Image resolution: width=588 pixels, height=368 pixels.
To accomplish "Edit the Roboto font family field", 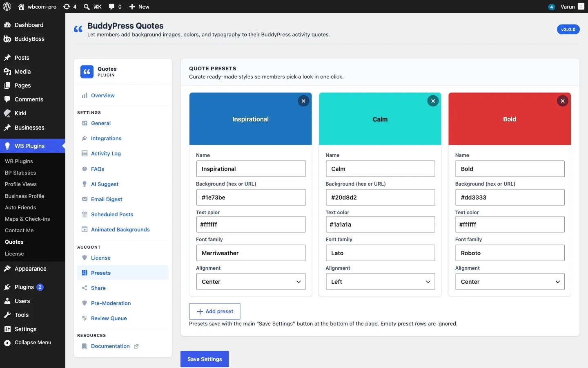I will tap(510, 253).
